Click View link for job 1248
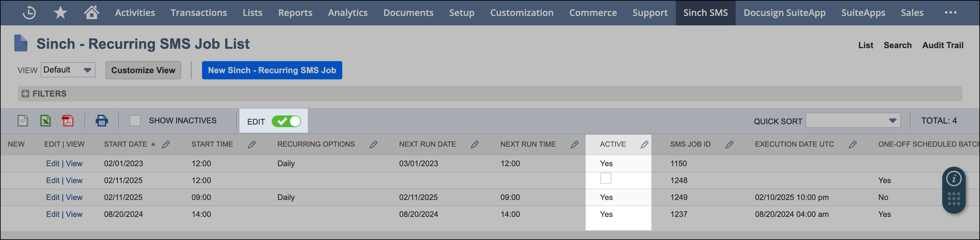 tap(74, 180)
